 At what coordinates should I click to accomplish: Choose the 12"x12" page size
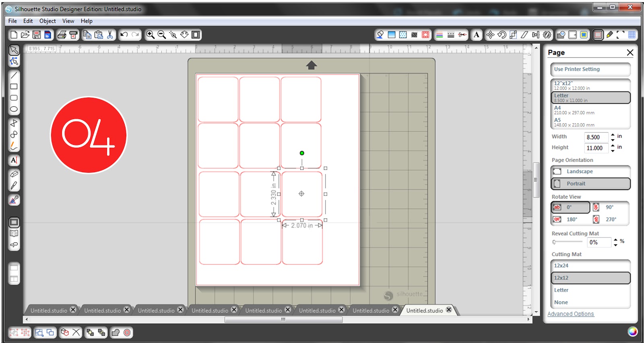tap(590, 85)
